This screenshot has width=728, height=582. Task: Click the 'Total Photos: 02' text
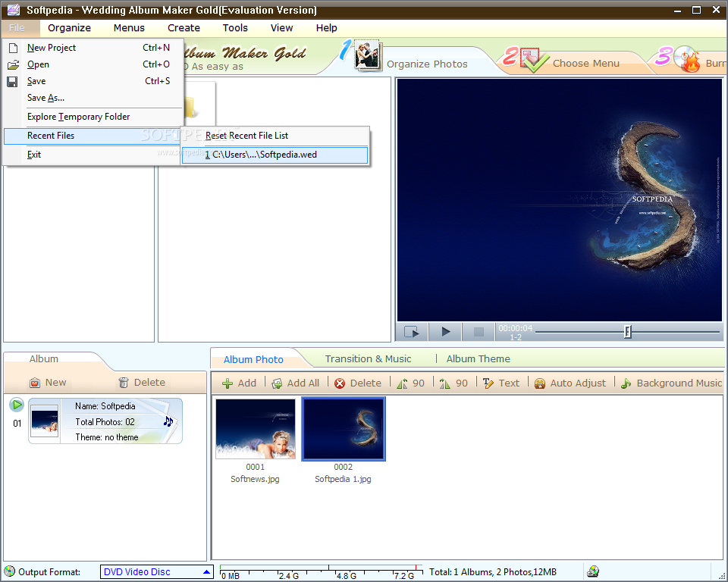click(x=105, y=422)
